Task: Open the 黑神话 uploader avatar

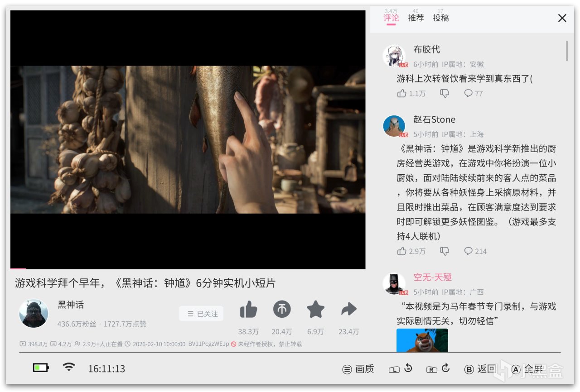Action: 34,313
